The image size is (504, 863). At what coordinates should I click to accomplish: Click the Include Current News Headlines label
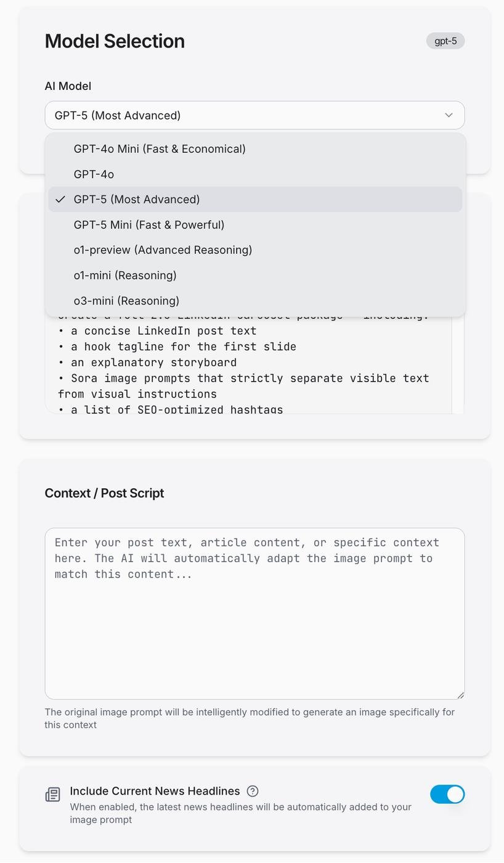[155, 791]
